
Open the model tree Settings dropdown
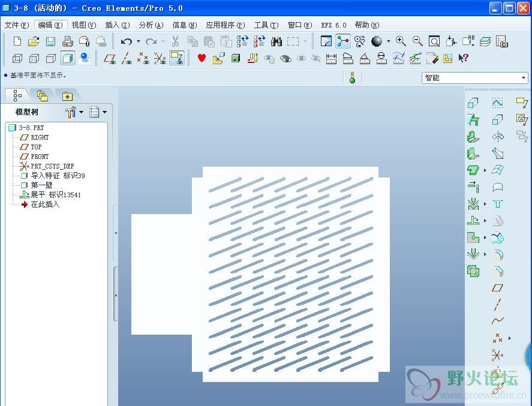[x=74, y=112]
